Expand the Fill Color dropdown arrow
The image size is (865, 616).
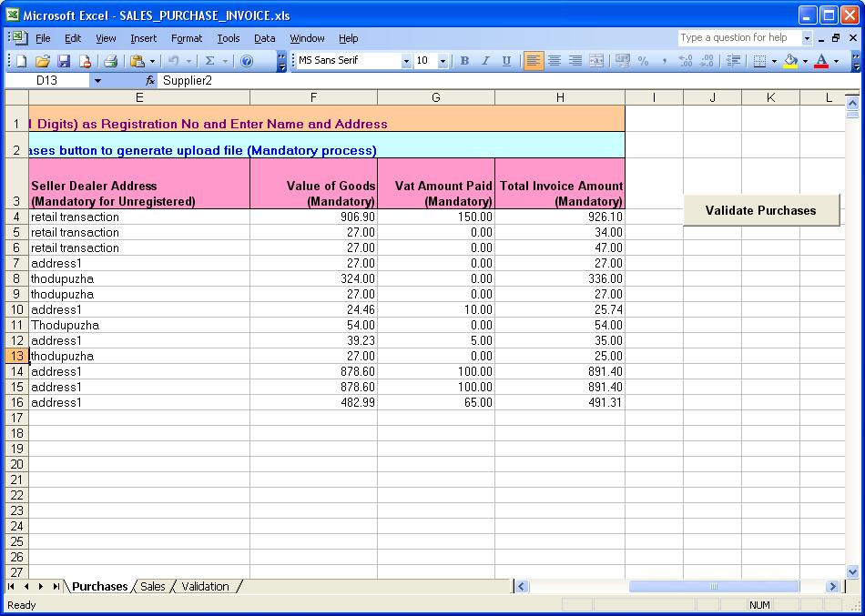click(x=805, y=61)
